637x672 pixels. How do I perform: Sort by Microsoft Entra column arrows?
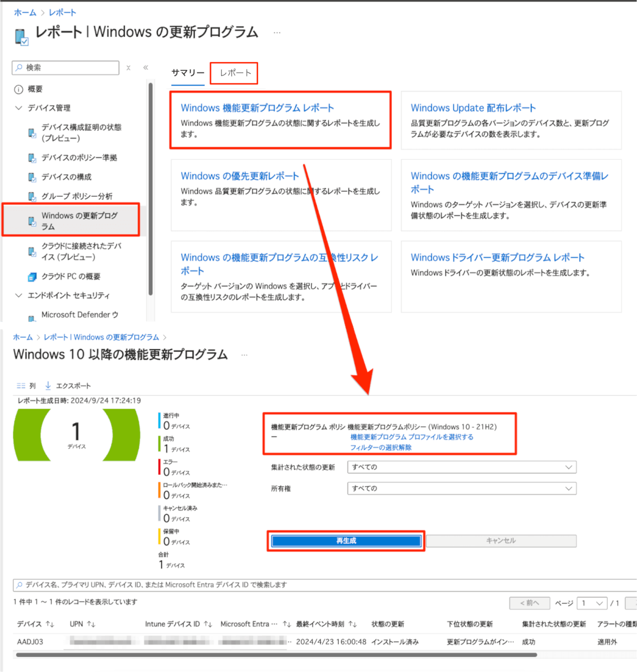[287, 624]
